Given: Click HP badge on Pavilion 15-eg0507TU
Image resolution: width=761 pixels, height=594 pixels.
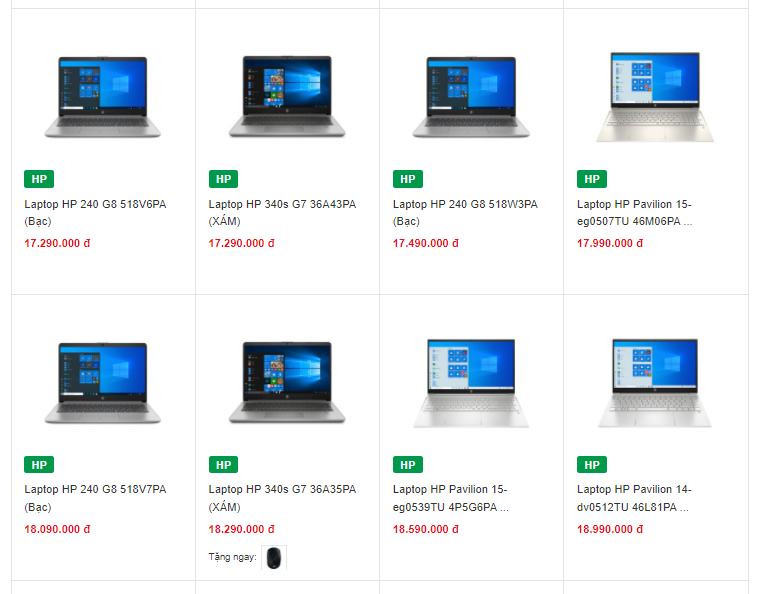Looking at the screenshot, I should (592, 179).
